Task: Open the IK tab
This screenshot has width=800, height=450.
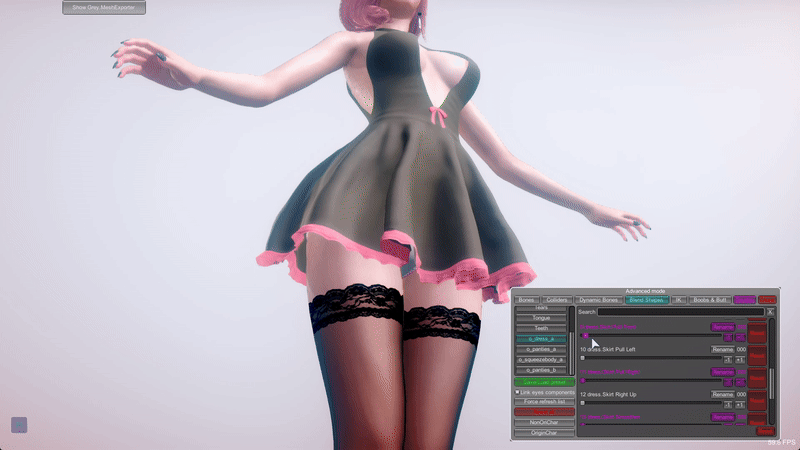Action: click(678, 300)
